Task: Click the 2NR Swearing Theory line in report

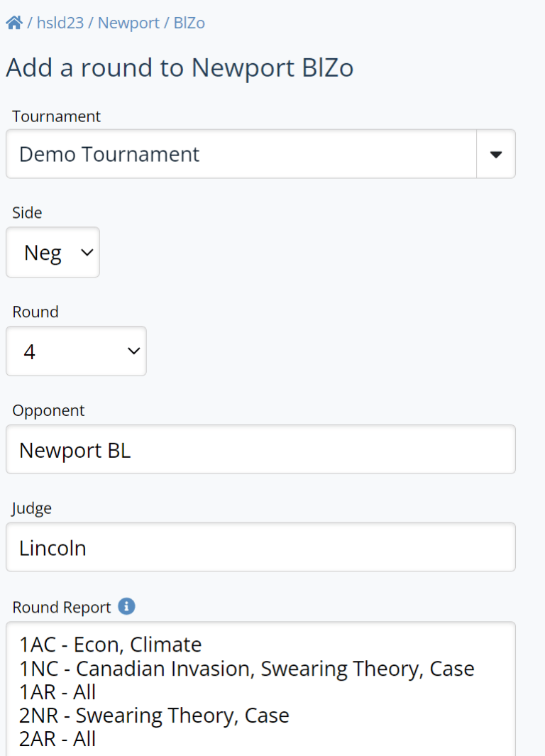Action: coord(154,715)
